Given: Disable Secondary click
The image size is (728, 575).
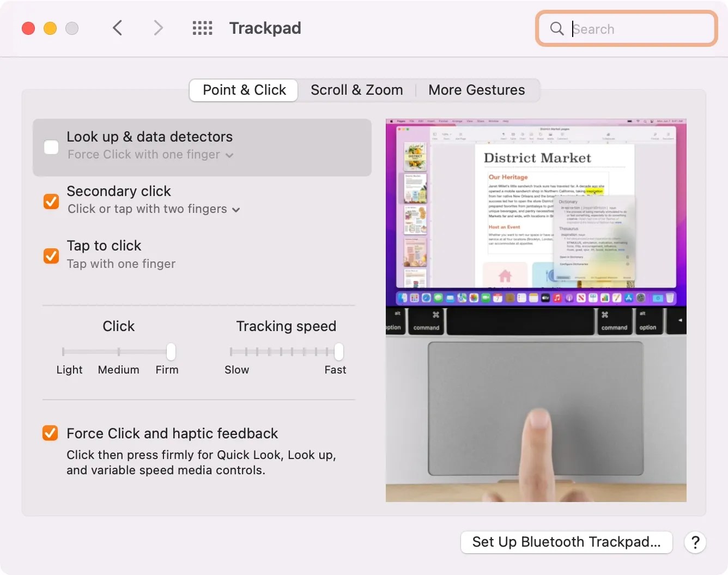Looking at the screenshot, I should coord(51,201).
